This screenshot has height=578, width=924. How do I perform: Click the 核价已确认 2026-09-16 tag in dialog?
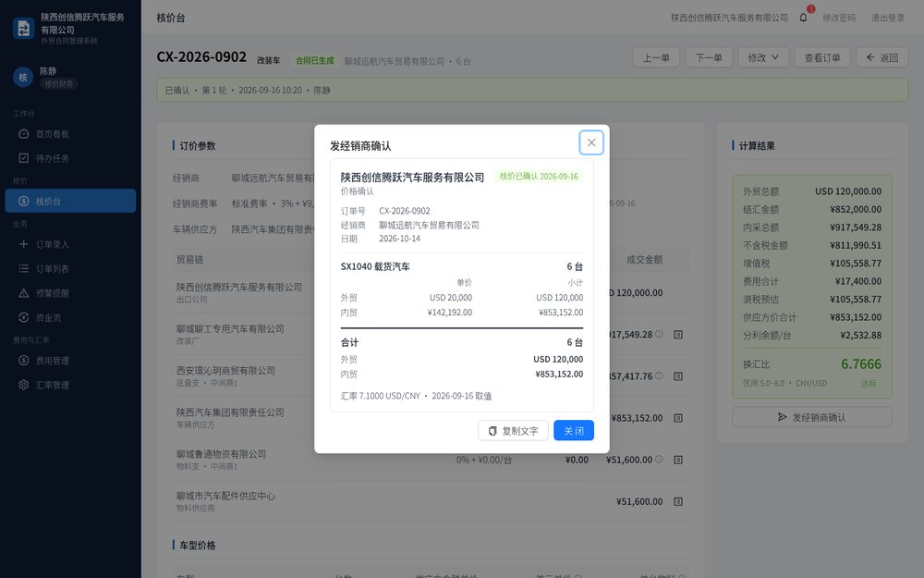[539, 177]
